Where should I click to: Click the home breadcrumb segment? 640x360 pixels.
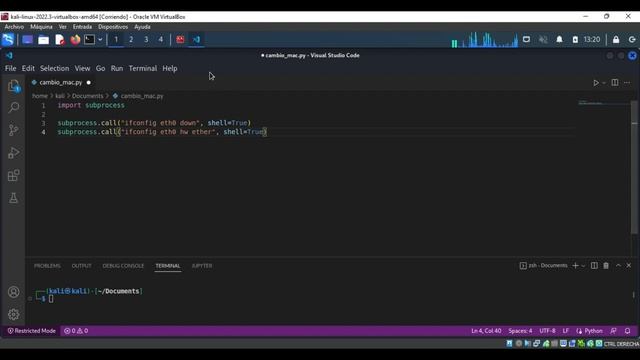40,96
